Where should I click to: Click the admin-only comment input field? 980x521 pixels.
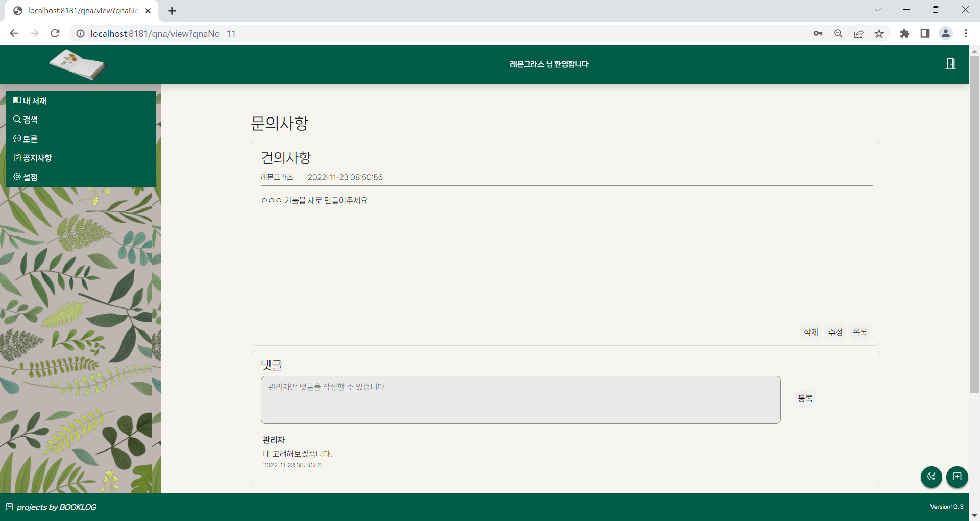pyautogui.click(x=520, y=400)
